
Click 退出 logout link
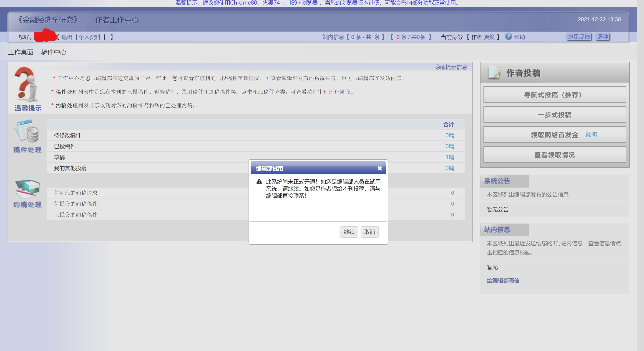click(67, 37)
